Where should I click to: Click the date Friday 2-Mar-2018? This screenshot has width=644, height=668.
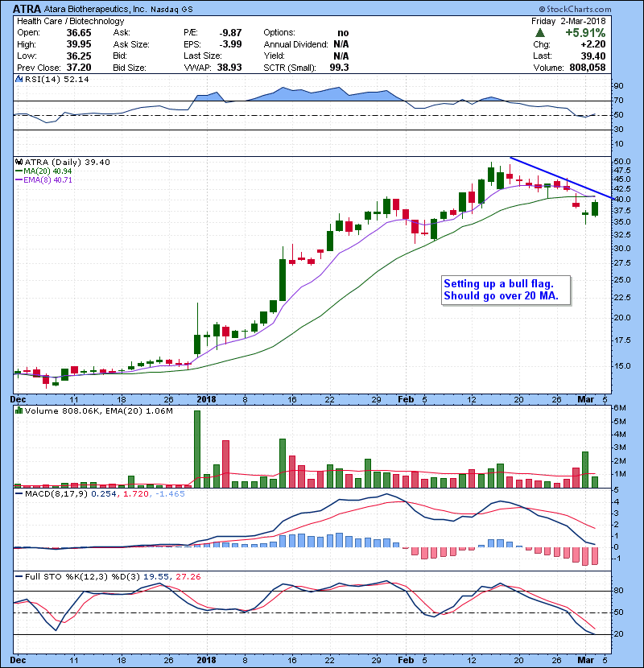click(568, 21)
